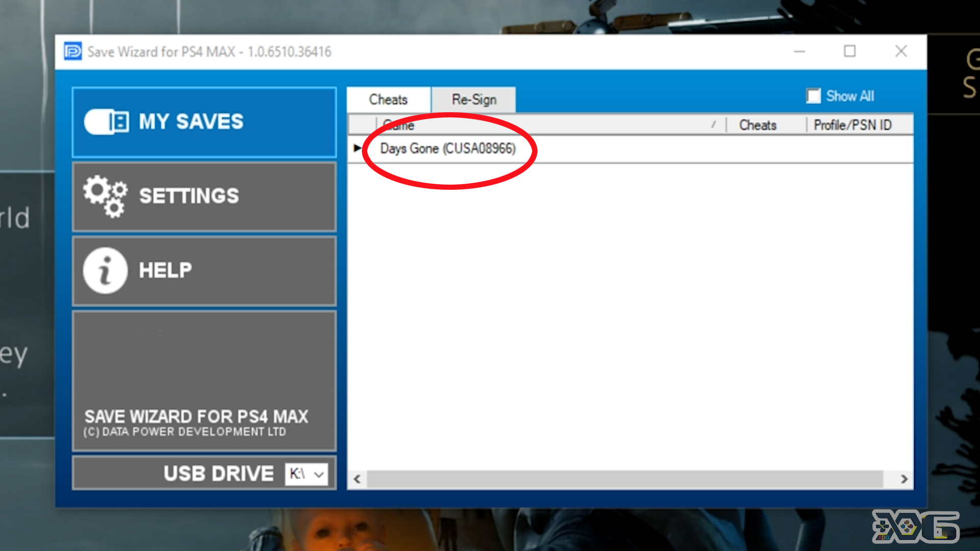Enable Show All saves visibility toggle
The image size is (980, 551).
813,95
